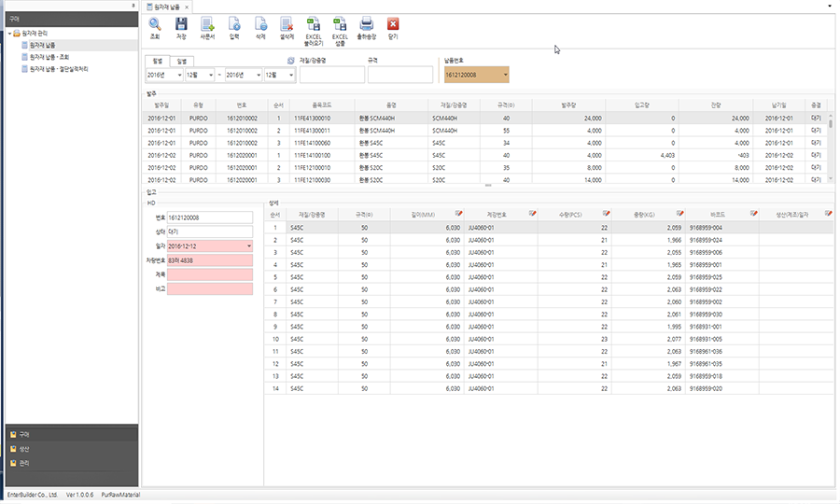Click the 번호 field showing 1612120008
The width and height of the screenshot is (840, 504).
point(209,217)
